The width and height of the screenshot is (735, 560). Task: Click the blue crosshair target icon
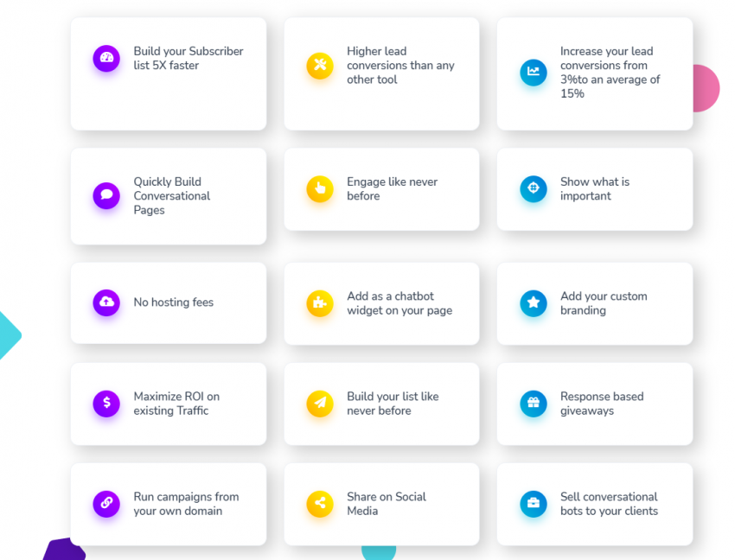click(534, 188)
